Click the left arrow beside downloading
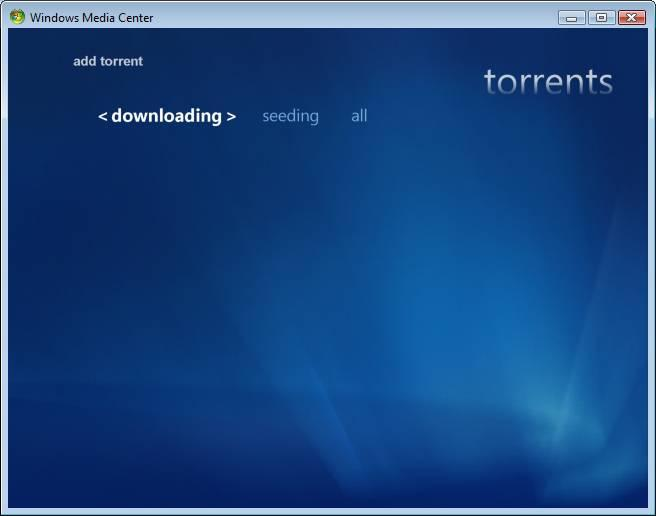Screen dimensions: 656x516 tap(102, 117)
